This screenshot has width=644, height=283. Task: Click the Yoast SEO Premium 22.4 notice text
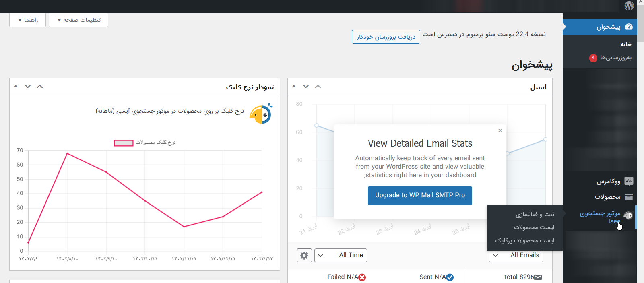tap(484, 34)
